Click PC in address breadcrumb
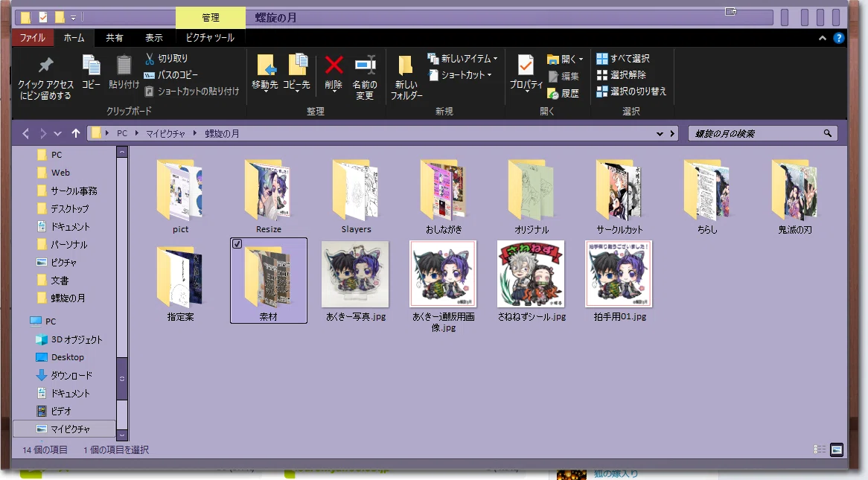Image resolution: width=868 pixels, height=480 pixels. click(122, 133)
